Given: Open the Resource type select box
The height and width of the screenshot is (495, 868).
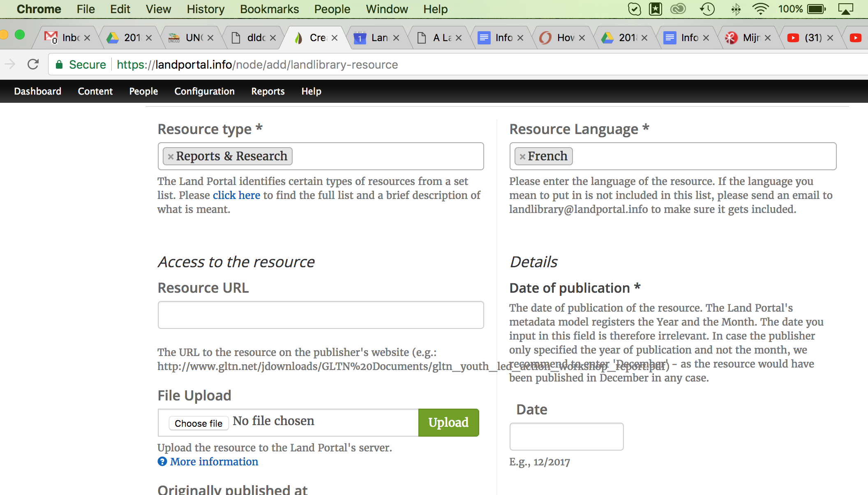Looking at the screenshot, I should [x=321, y=156].
